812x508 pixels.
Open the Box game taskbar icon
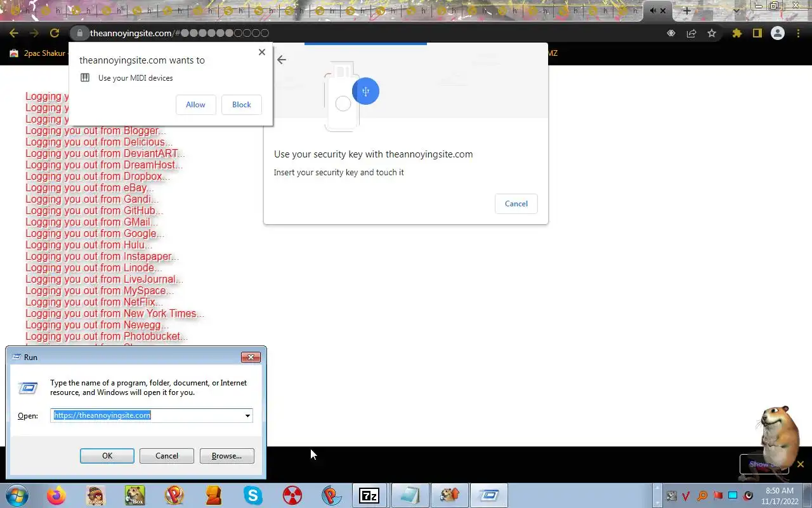point(134,495)
